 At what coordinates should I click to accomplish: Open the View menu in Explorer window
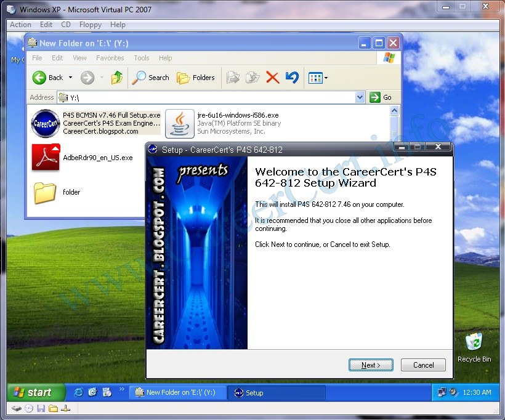79,58
